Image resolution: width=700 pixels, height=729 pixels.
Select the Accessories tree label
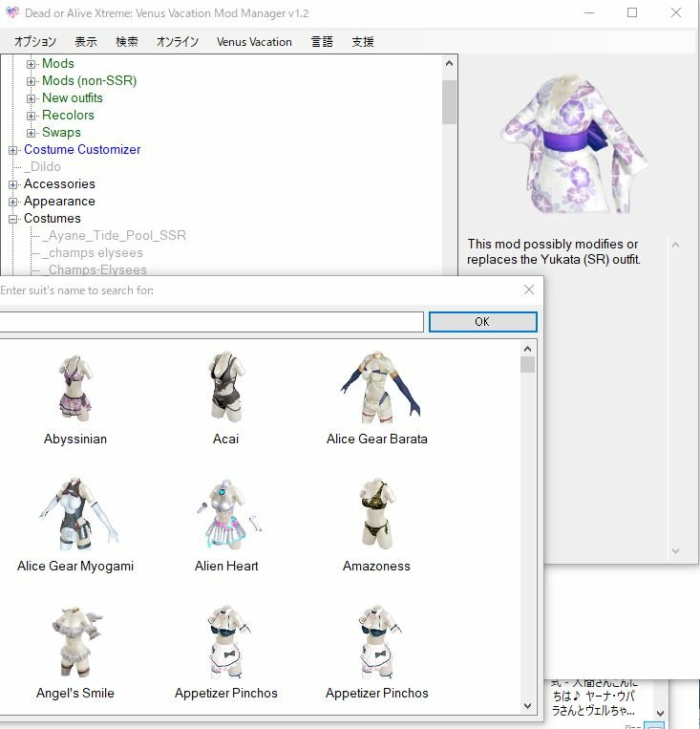click(x=59, y=183)
